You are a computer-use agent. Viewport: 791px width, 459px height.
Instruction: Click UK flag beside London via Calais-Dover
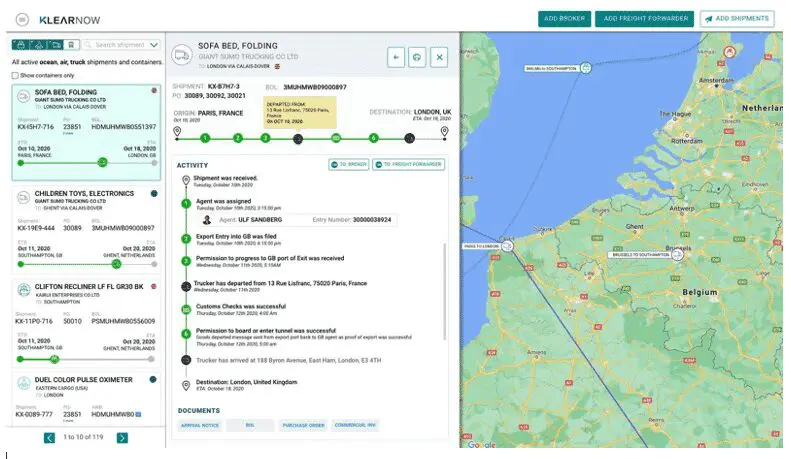tap(277, 67)
